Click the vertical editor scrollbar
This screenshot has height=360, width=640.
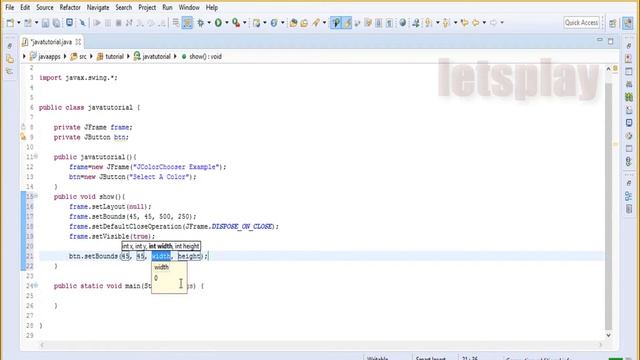608,207
